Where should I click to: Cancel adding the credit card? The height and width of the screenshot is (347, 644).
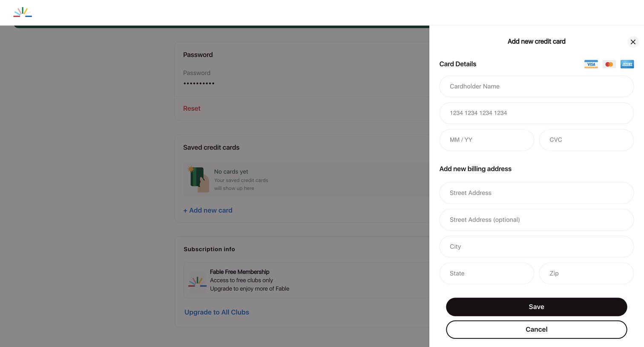(536, 330)
